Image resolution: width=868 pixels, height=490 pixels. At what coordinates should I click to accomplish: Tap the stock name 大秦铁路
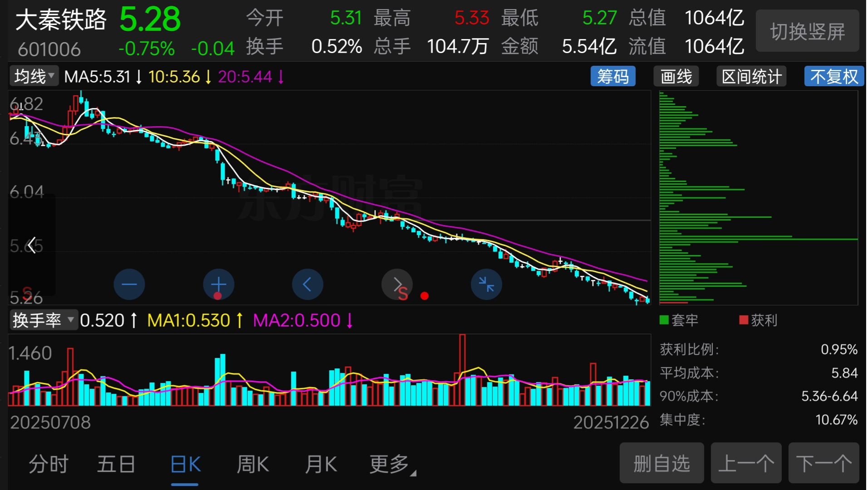pos(61,20)
